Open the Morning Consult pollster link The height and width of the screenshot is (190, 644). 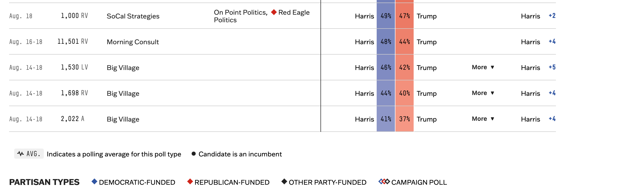pos(133,42)
